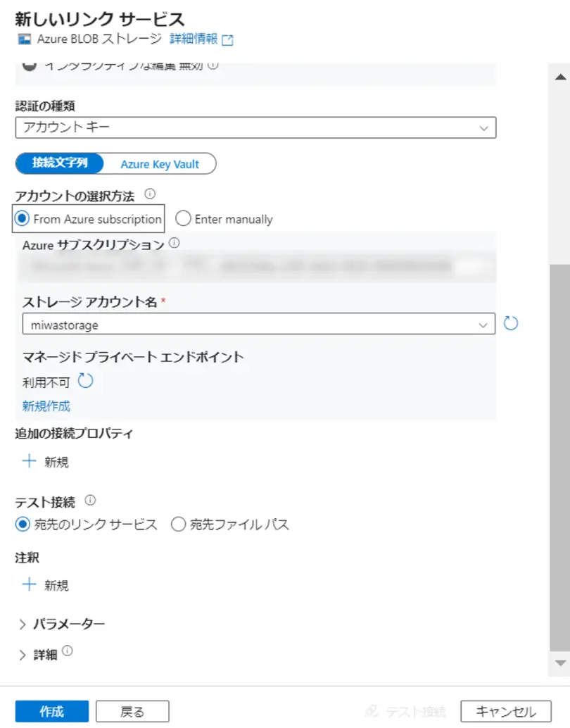This screenshot has width=570, height=728.
Task: Click the vertical scrollbar thumb
Action: pos(559,458)
